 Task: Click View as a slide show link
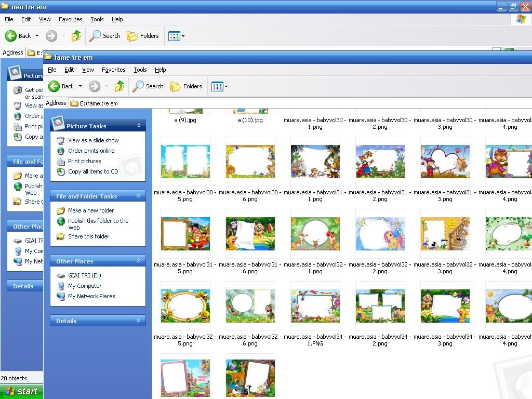pyautogui.click(x=94, y=140)
